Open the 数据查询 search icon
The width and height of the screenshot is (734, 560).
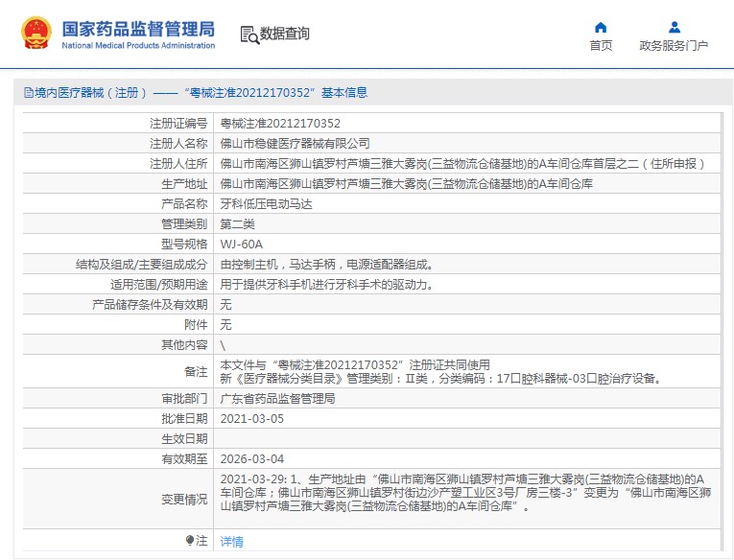tap(249, 35)
